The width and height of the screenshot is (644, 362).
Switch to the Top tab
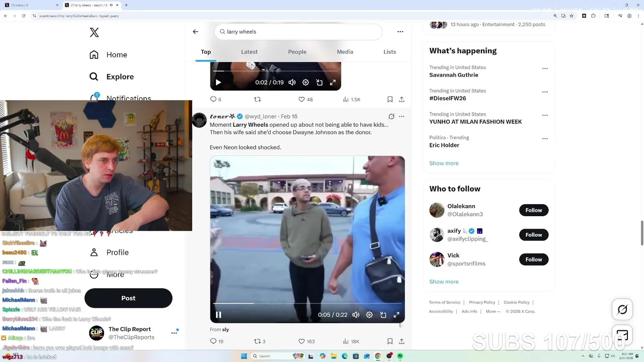(x=206, y=52)
